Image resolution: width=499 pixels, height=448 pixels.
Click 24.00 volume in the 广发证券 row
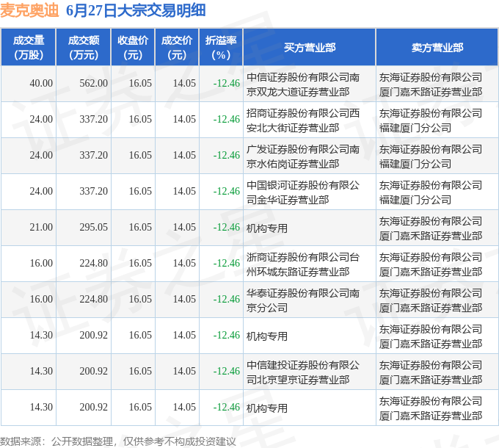click(x=41, y=156)
